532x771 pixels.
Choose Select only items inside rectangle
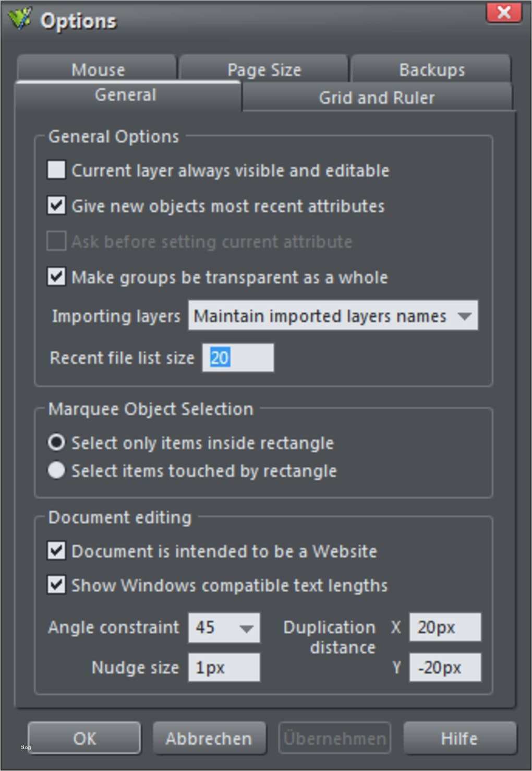coord(56,442)
